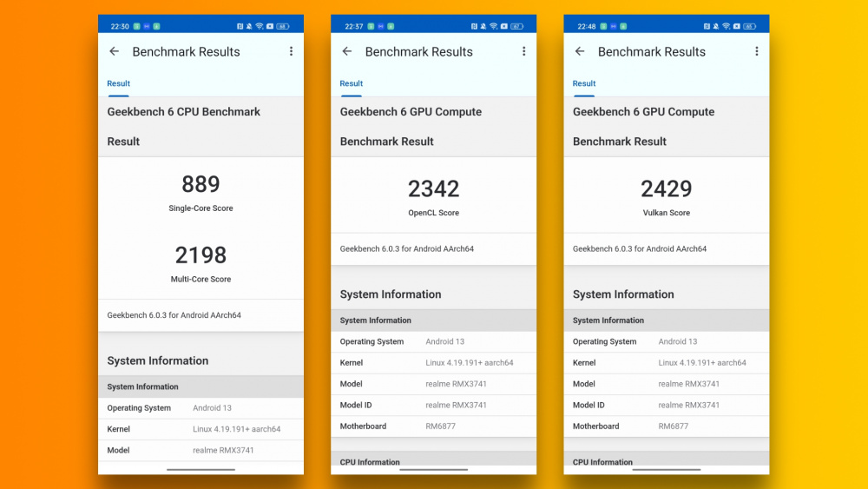
Task: Tap Motherboard RM6877 row in OpenCL screen
Action: [x=433, y=426]
